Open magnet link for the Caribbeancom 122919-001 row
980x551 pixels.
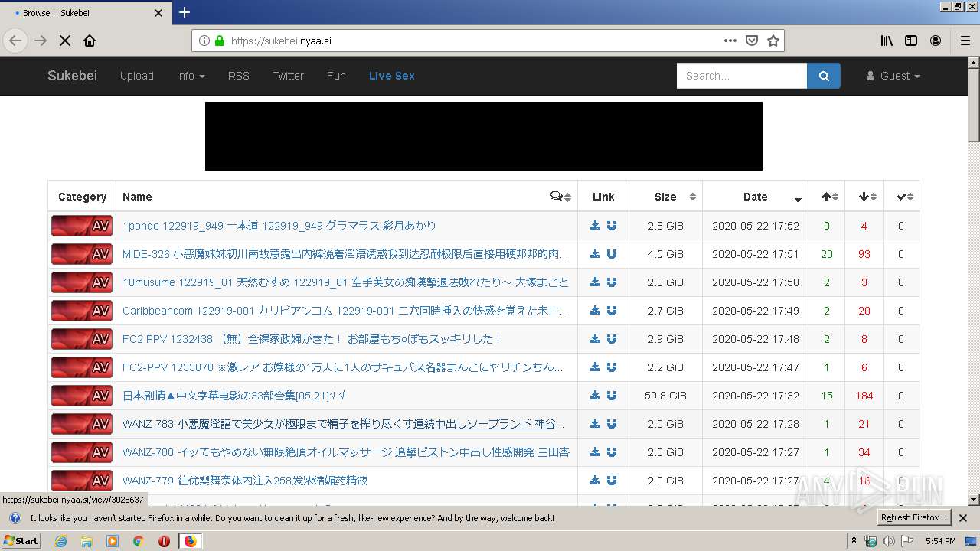coord(612,311)
